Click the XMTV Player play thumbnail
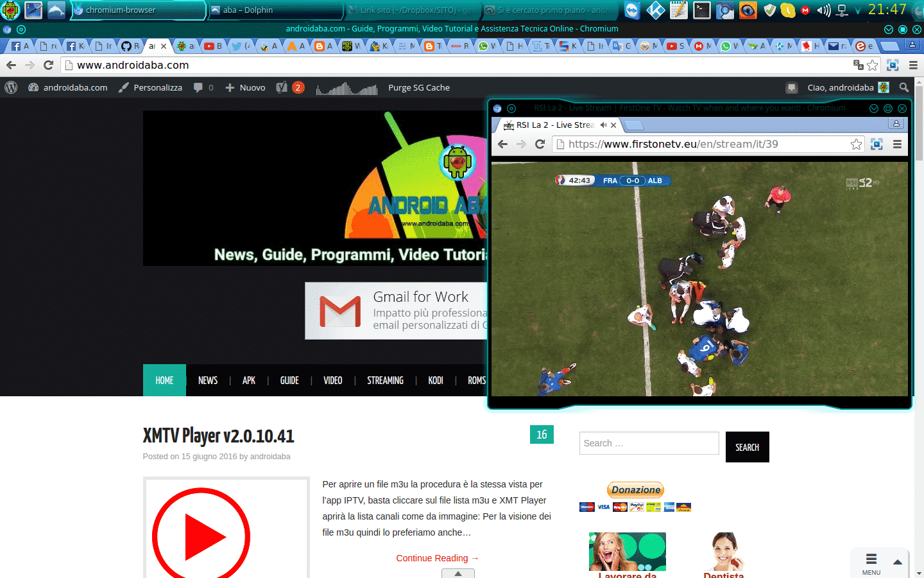Image resolution: width=924 pixels, height=578 pixels. pos(201,536)
